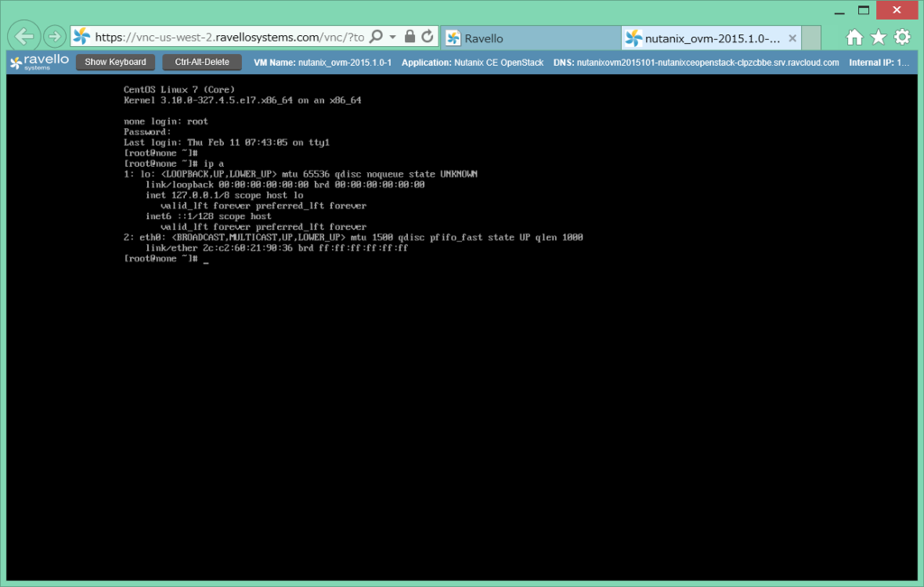Click the address bar site favicon
This screenshot has height=587, width=924.
[82, 36]
